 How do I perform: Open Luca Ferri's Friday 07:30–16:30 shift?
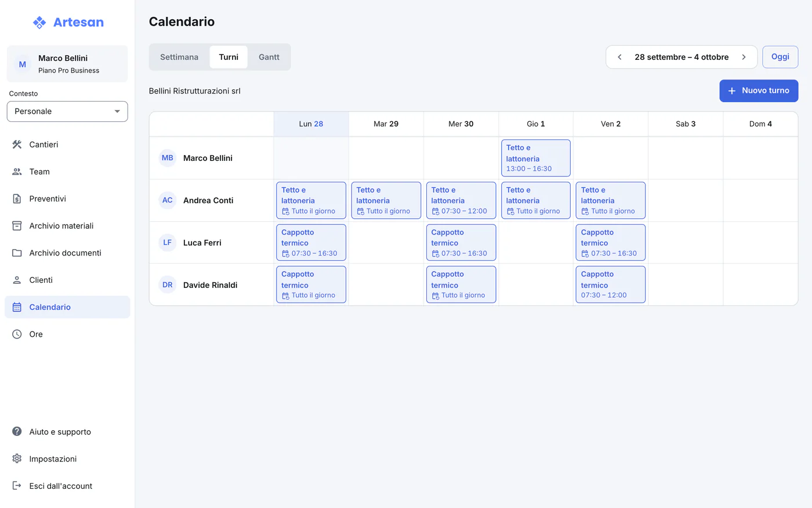tap(611, 243)
